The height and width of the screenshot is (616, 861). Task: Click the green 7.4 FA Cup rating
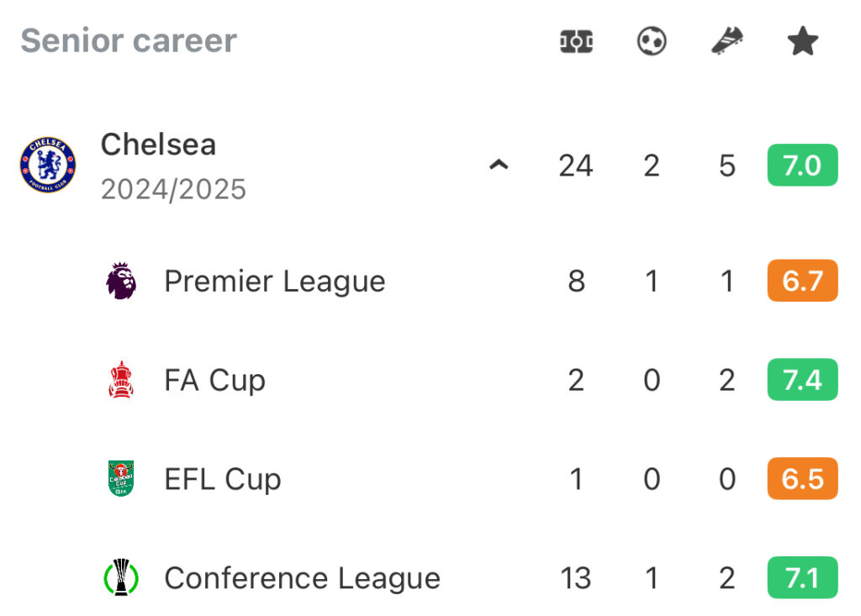[802, 379]
